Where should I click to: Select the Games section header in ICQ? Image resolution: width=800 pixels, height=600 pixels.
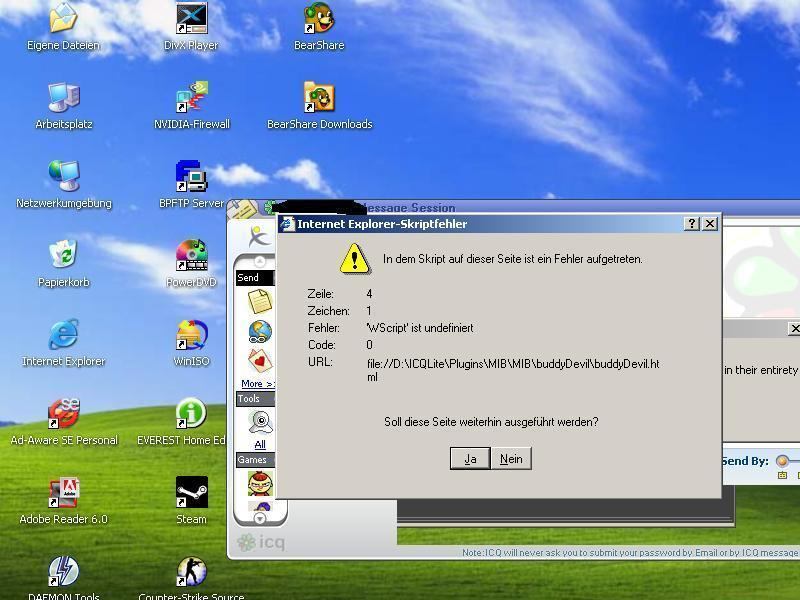point(255,460)
